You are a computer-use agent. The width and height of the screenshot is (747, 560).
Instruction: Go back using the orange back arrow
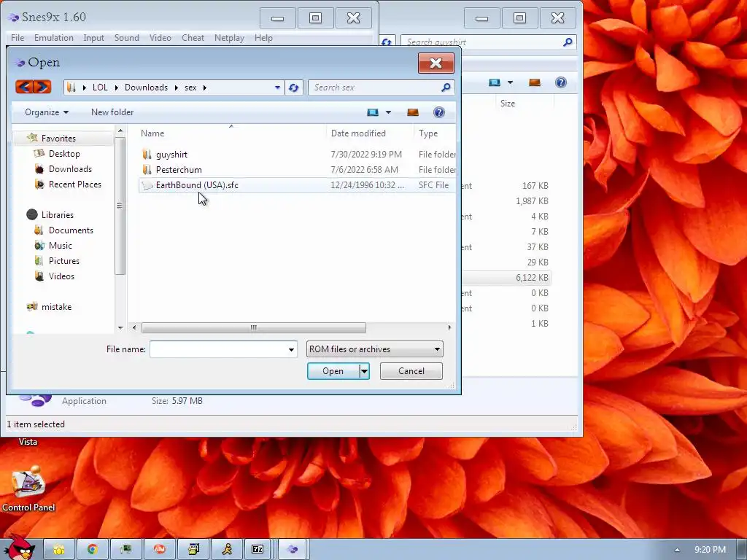pyautogui.click(x=24, y=87)
